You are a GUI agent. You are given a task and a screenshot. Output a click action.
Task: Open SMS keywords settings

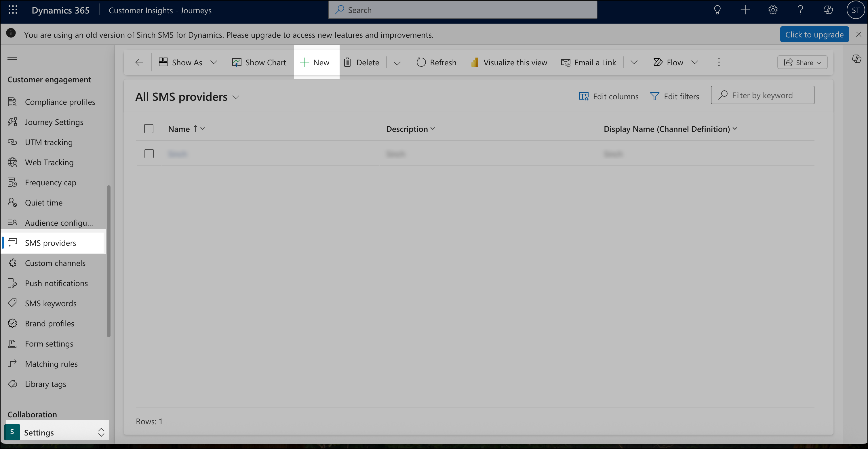[51, 303]
